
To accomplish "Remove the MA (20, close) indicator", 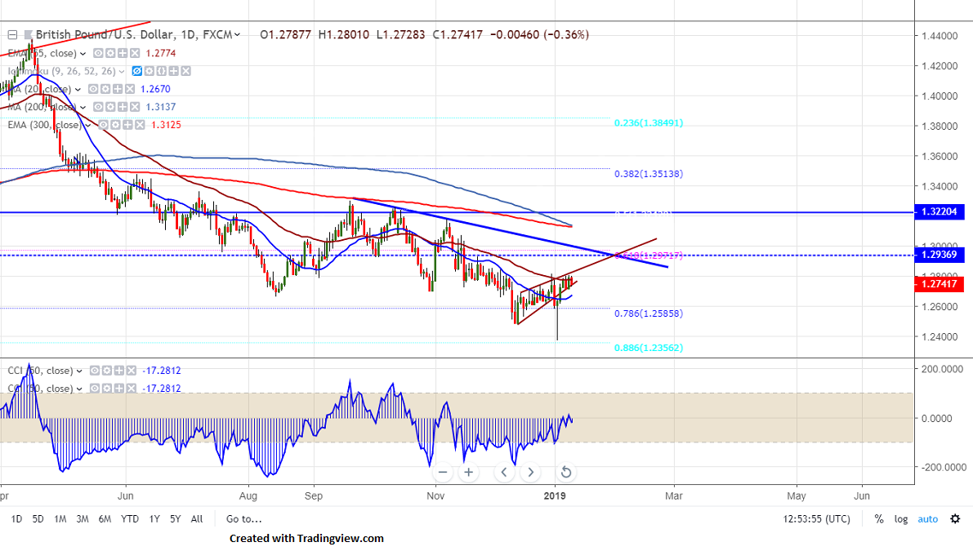I will [130, 89].
